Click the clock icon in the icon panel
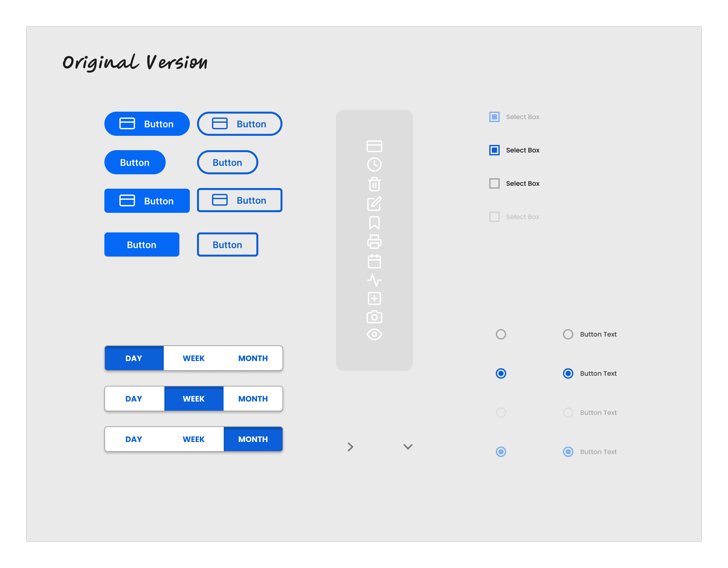This screenshot has width=728, height=568. [x=374, y=165]
